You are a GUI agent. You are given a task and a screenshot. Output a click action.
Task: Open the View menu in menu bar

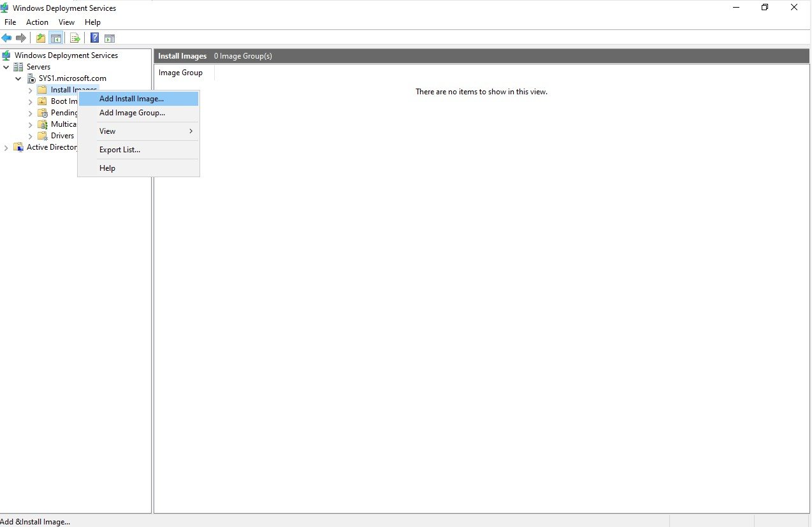pyautogui.click(x=66, y=22)
